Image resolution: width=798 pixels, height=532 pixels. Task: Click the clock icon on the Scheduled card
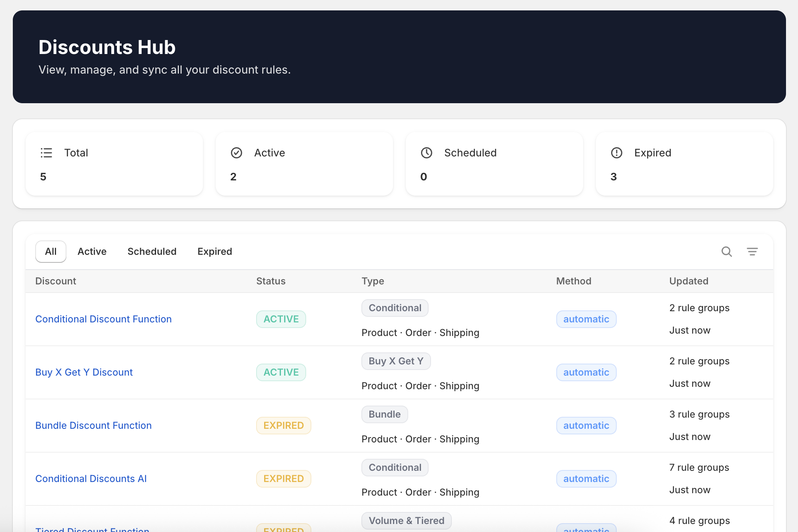[x=426, y=152]
